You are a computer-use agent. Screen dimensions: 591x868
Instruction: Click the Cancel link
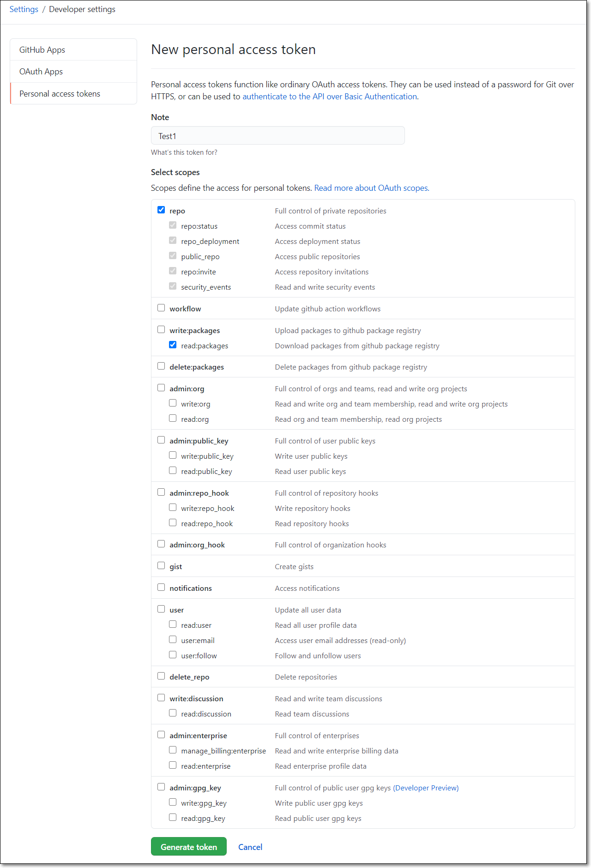point(250,847)
